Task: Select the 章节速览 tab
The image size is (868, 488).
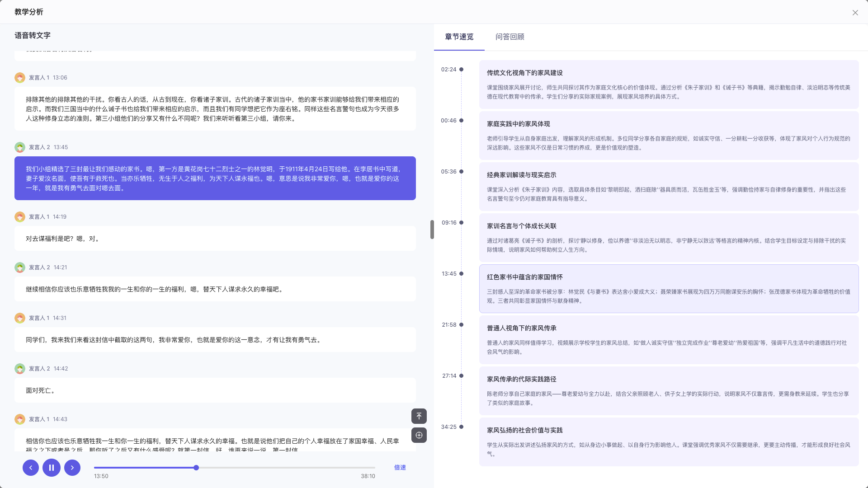Action: tap(459, 37)
